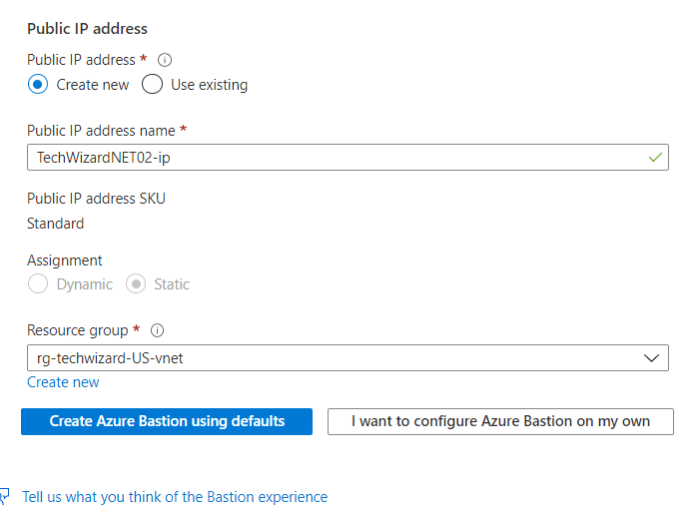Open rg-techwizard-US-vnet resource group combo box
Screen dimensions: 700x519
(330, 358)
